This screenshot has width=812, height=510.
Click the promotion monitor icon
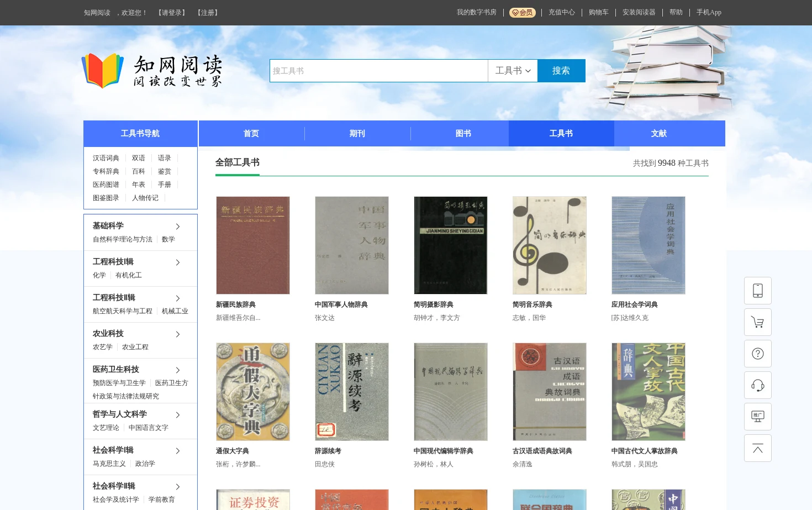757,417
